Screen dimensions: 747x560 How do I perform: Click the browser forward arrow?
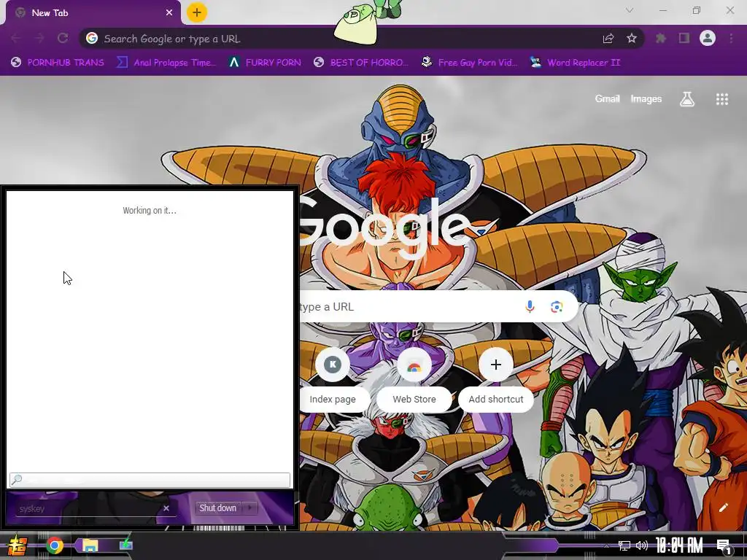pos(39,38)
